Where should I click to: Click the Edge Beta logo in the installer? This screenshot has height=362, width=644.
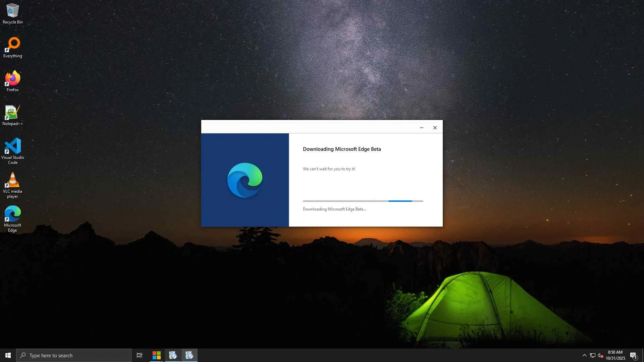(x=245, y=180)
